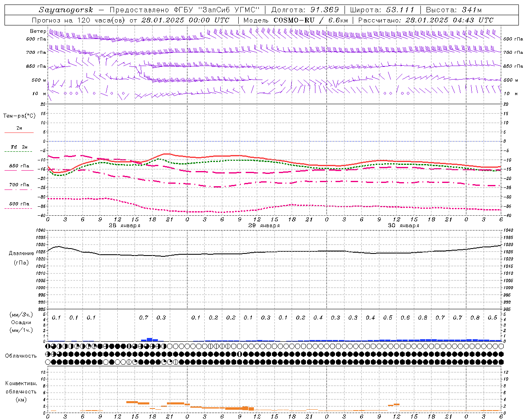Image resolution: width=525 pixels, height=420 pixels.
Task: Click the Sayanogorsk station title
Action: click(66, 10)
